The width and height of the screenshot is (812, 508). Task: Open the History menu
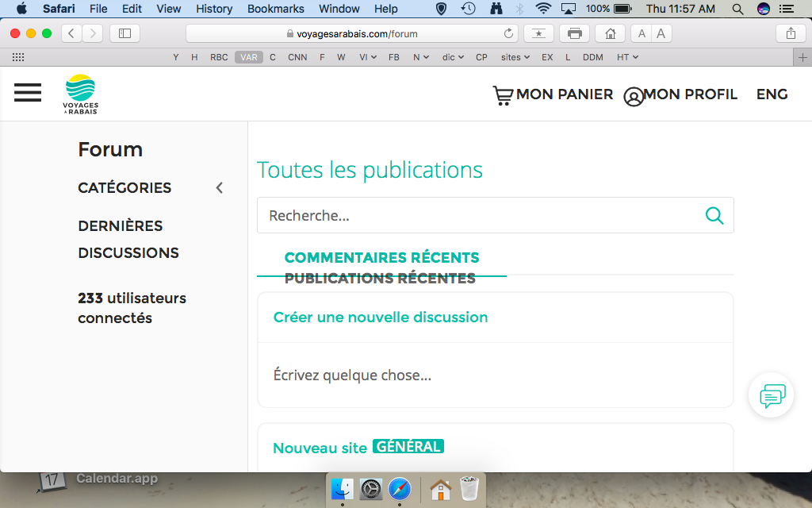tap(214, 9)
